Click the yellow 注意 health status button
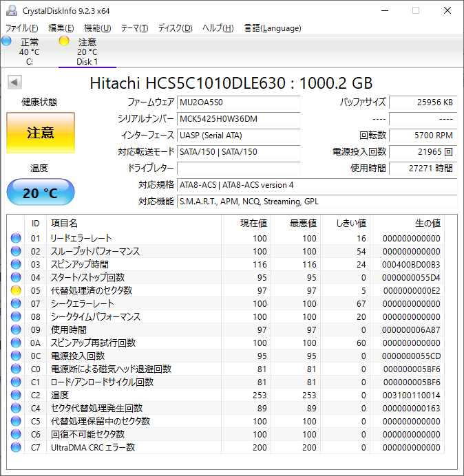This screenshot has width=464, height=476. (41, 133)
